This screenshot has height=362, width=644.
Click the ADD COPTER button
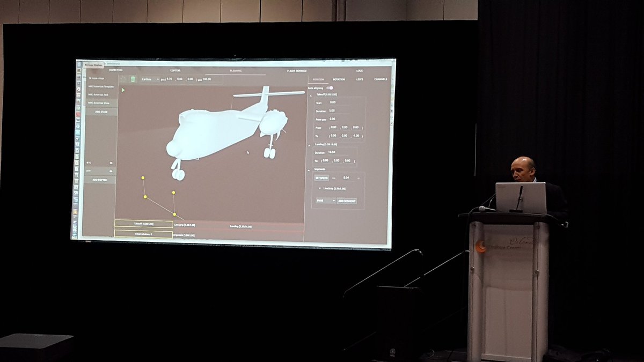coord(100,180)
